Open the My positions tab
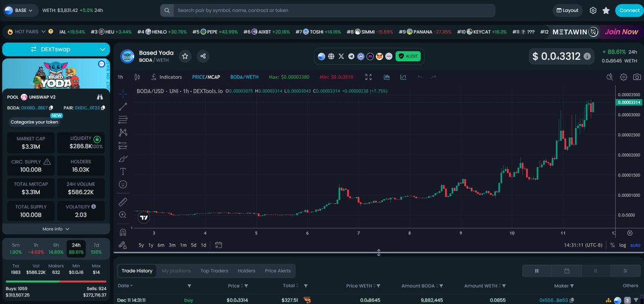 [177, 271]
